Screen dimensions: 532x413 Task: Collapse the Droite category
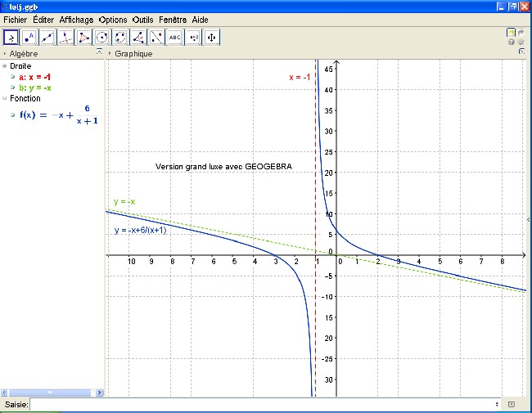(4, 65)
